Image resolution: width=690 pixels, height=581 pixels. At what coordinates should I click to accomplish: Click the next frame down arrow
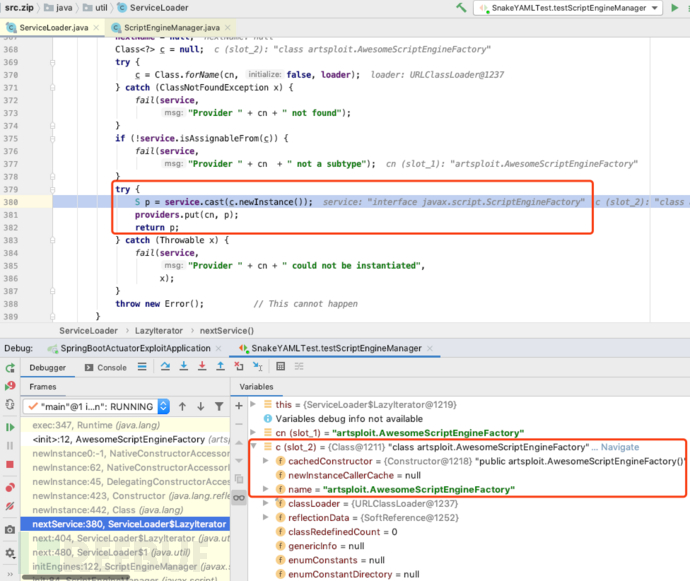[x=201, y=406]
